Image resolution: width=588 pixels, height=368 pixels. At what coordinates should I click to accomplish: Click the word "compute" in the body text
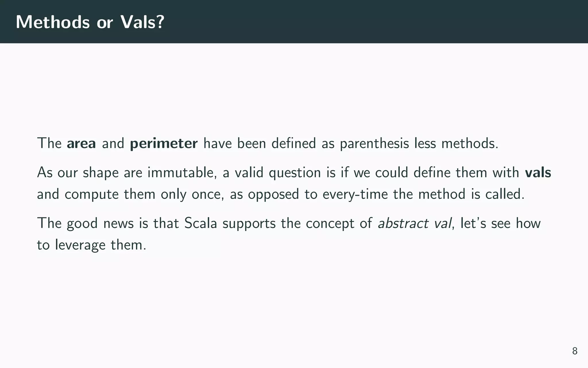pyautogui.click(x=92, y=195)
